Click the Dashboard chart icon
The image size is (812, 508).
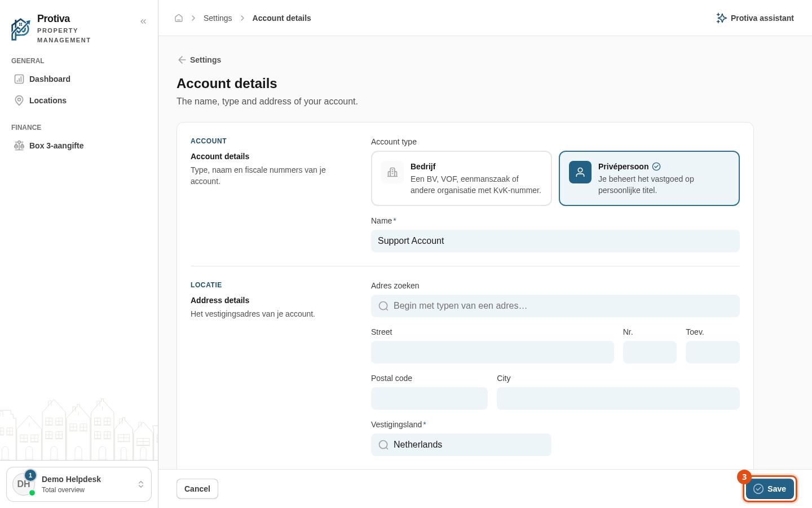[x=19, y=79]
